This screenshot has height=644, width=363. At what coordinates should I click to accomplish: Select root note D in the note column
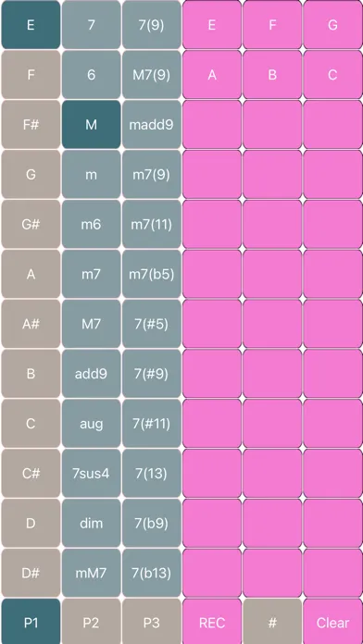click(x=31, y=524)
